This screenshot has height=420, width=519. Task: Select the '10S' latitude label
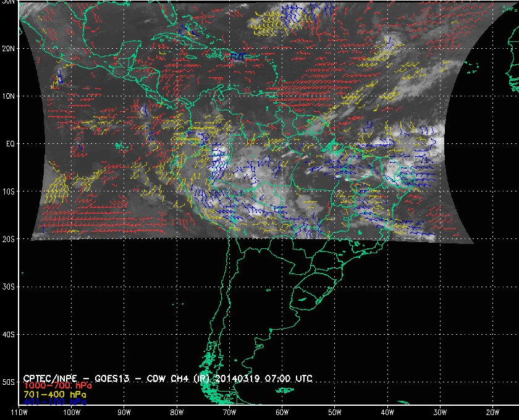9,191
